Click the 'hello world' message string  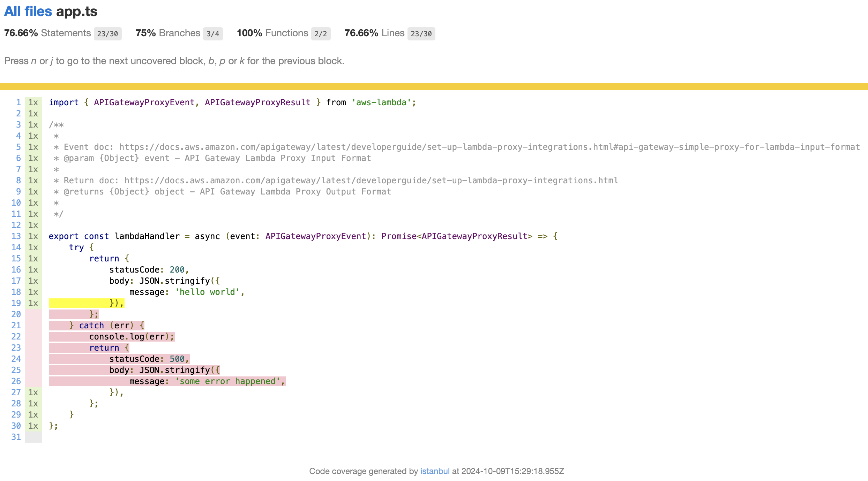[207, 292]
